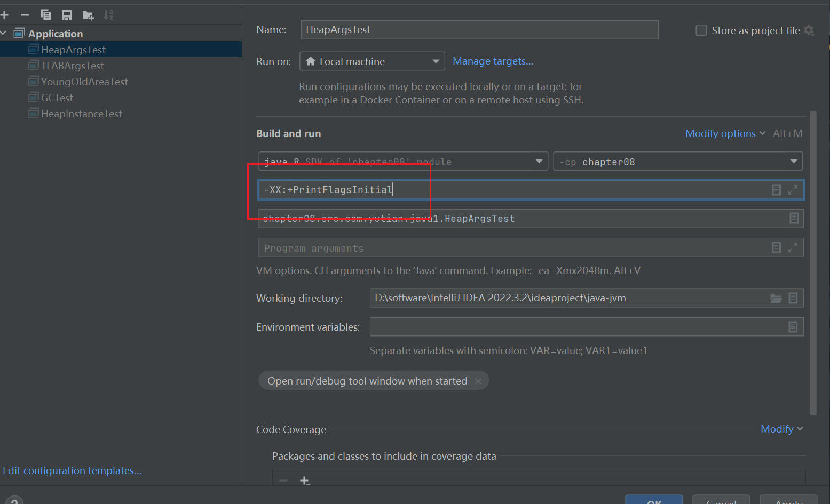The height and width of the screenshot is (504, 830).
Task: Collapse the Application tree node
Action: point(4,33)
